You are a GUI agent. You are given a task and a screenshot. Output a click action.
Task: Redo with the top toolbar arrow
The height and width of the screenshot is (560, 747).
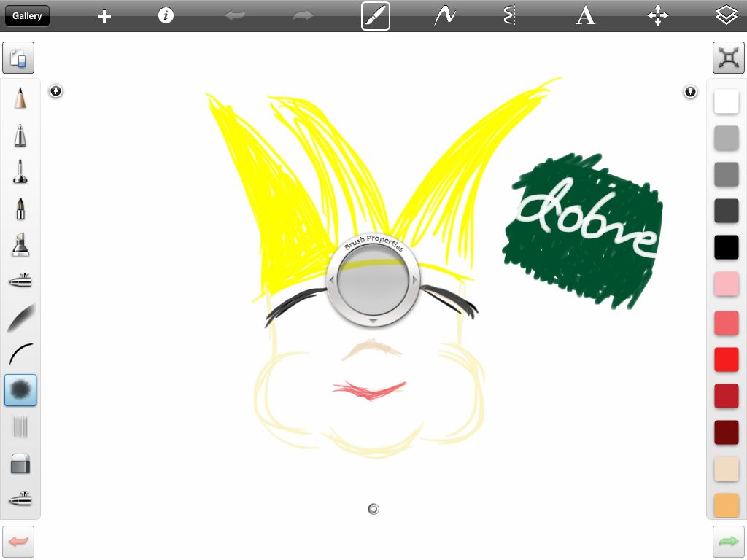303,16
